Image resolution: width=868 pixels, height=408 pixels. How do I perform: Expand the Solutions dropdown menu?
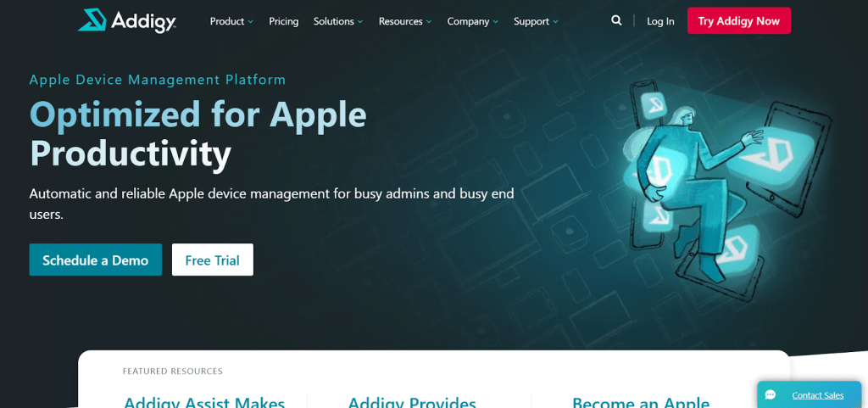[337, 21]
